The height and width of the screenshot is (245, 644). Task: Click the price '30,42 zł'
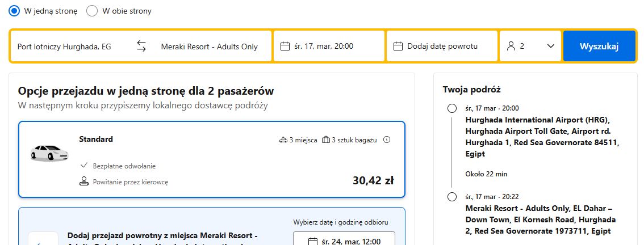click(x=373, y=180)
